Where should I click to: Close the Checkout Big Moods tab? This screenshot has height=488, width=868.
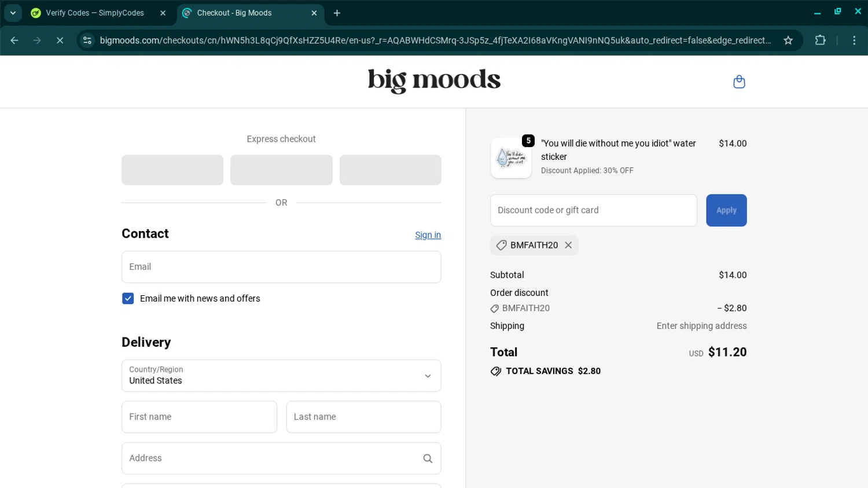point(314,13)
